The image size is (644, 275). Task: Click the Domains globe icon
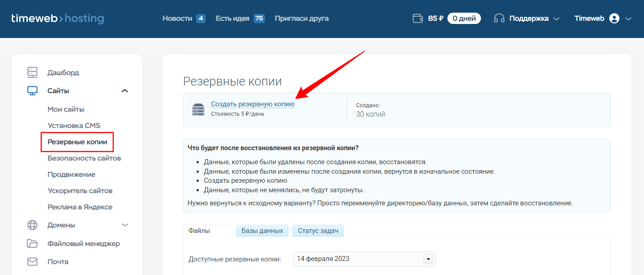(x=32, y=225)
